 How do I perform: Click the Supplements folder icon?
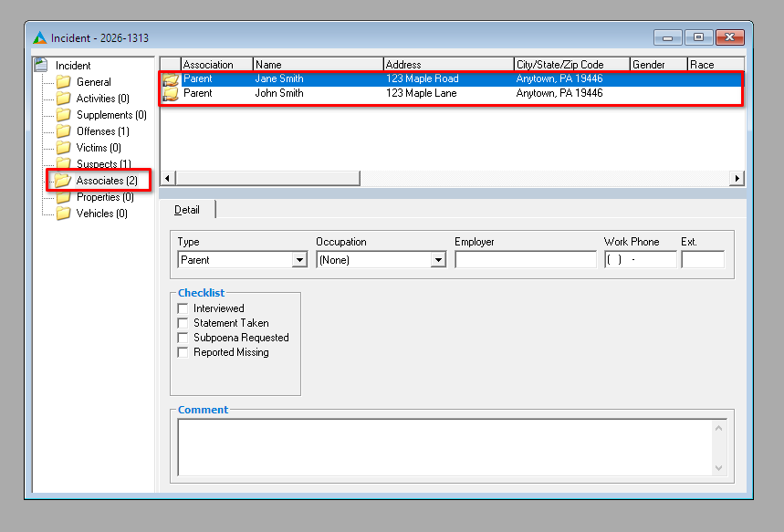(64, 114)
